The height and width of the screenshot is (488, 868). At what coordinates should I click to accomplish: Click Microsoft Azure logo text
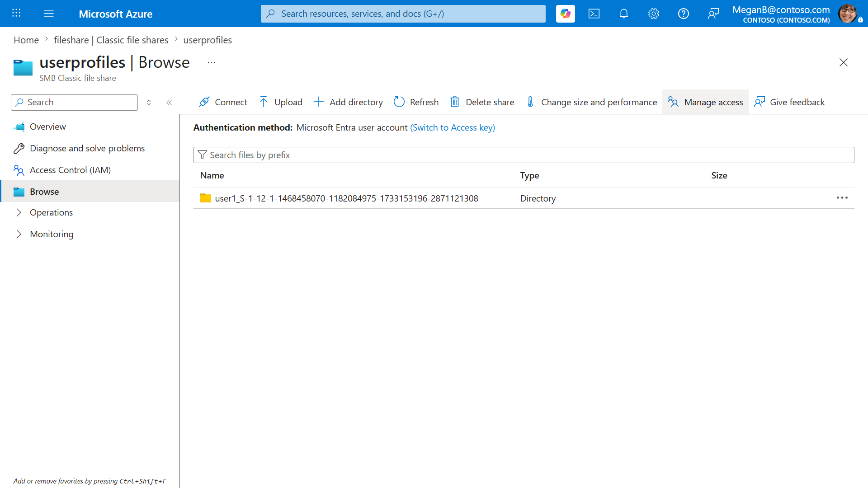115,14
